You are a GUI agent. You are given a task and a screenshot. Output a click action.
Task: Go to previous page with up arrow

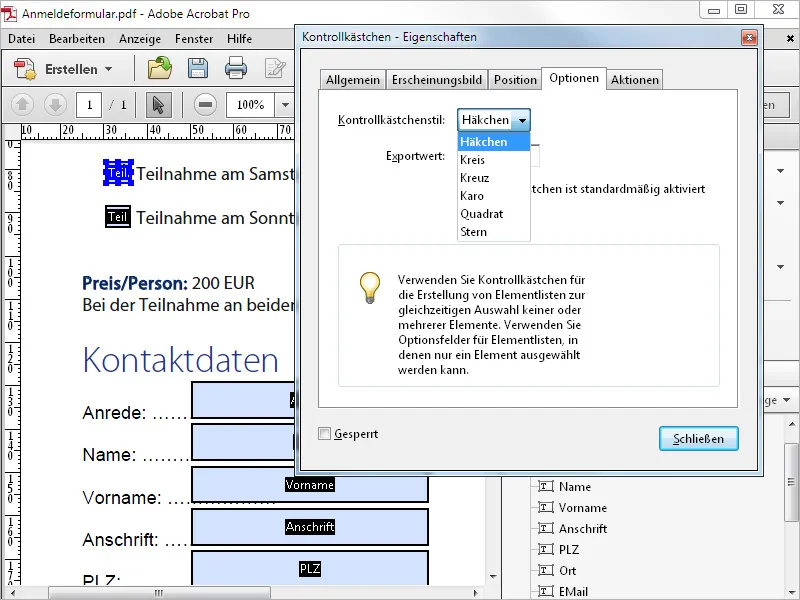pos(22,105)
